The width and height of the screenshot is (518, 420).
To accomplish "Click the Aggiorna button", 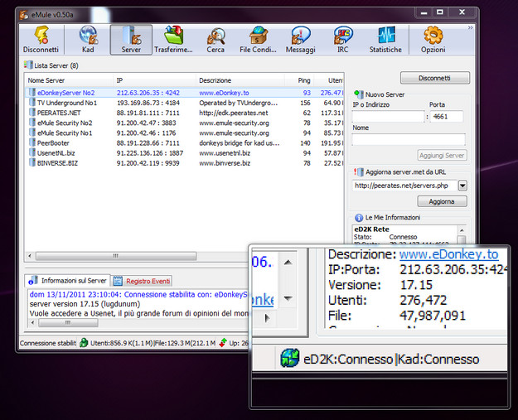I will [442, 201].
